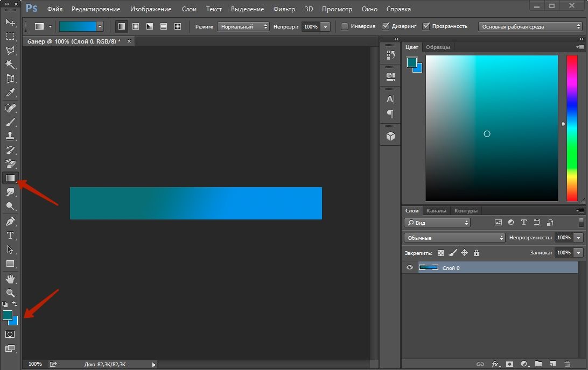The height and width of the screenshot is (370, 588).
Task: Open the Paragraph panel icon
Action: pyautogui.click(x=390, y=114)
